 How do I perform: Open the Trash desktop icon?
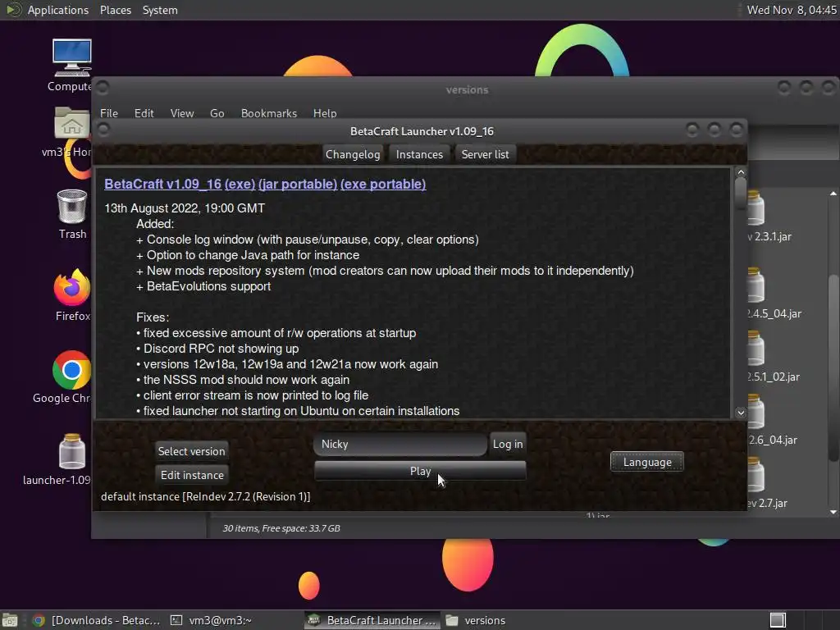tap(72, 207)
